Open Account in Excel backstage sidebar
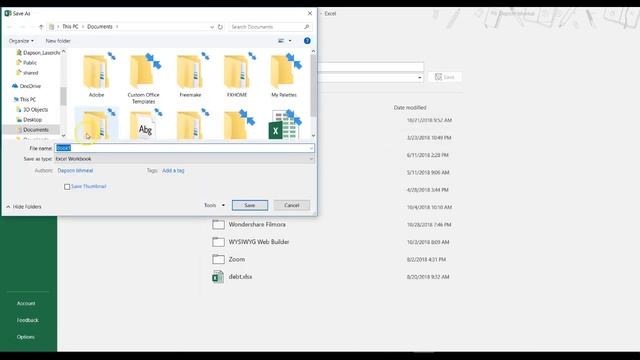This screenshot has width=640, height=360. [26, 304]
